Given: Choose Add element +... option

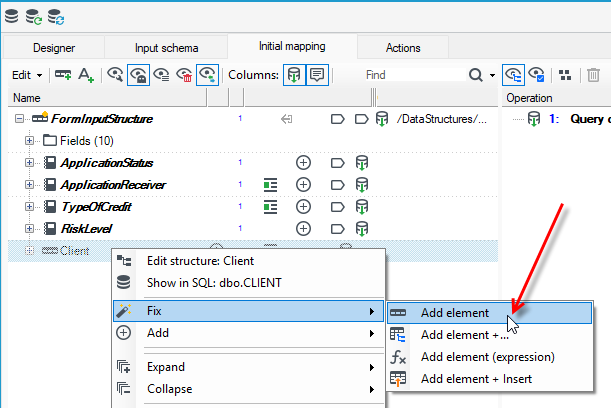Looking at the screenshot, I should pos(489,335).
